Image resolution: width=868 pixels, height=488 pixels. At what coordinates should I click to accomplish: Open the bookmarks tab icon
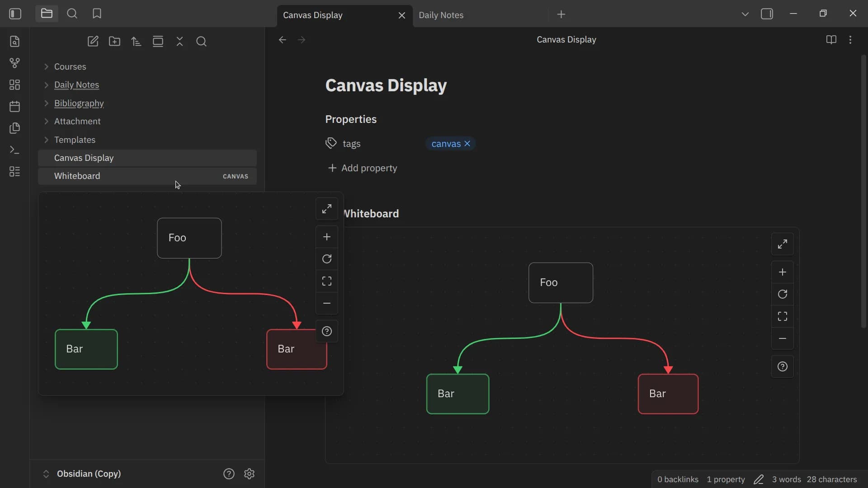[x=97, y=14]
